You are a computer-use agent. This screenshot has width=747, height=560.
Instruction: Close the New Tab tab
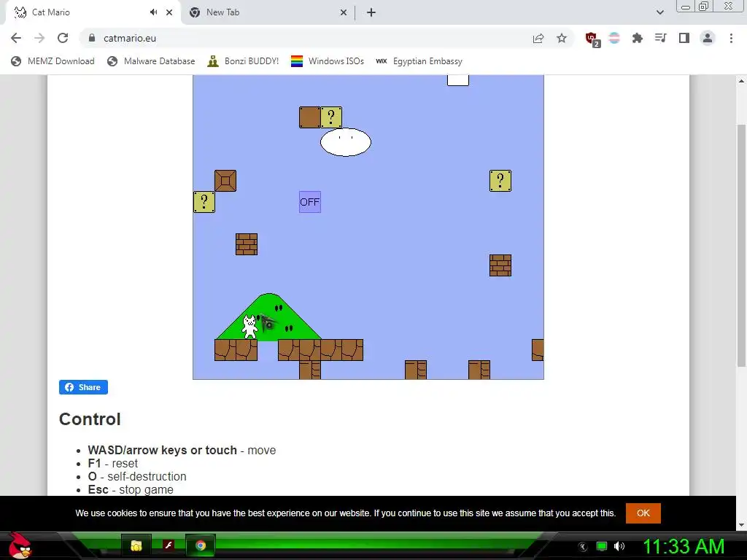[x=344, y=12]
